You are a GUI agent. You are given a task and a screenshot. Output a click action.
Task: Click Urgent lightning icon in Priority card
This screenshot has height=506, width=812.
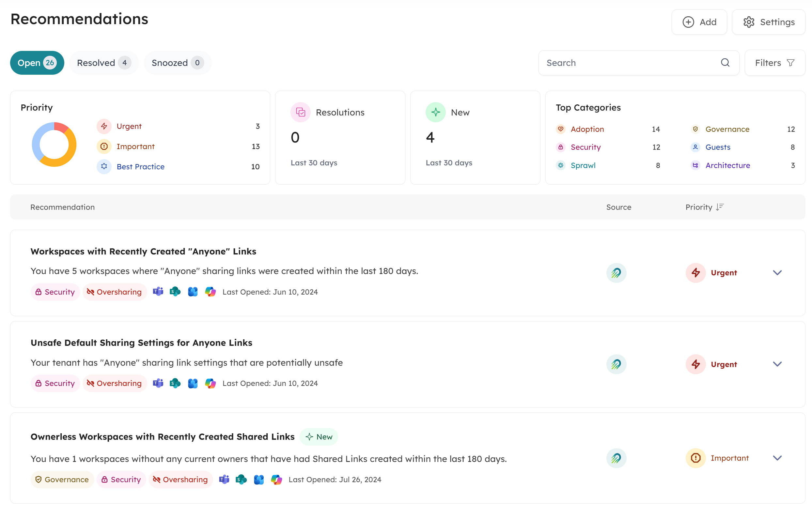pyautogui.click(x=104, y=126)
